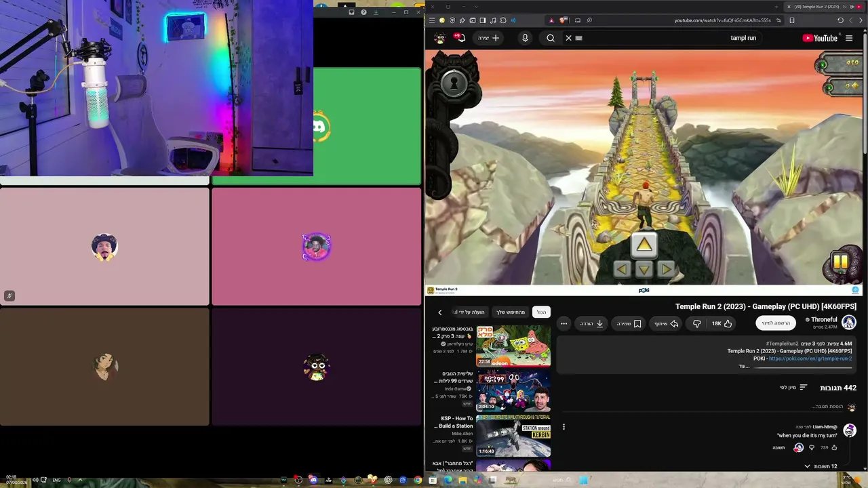Viewport: 868px width, 488px height.
Task: Open Liam-h8m comment three-dot options menu
Action: click(x=564, y=427)
